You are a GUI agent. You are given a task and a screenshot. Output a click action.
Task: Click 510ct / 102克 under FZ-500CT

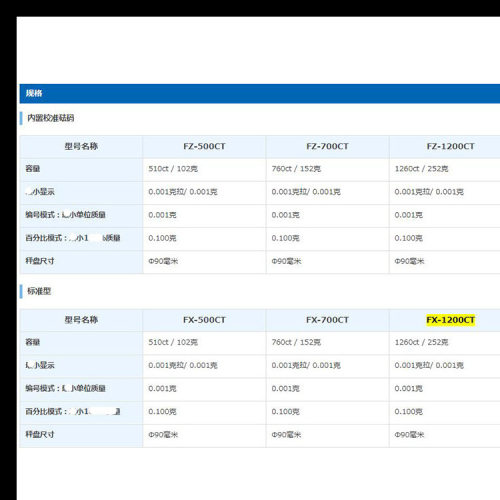point(173,169)
